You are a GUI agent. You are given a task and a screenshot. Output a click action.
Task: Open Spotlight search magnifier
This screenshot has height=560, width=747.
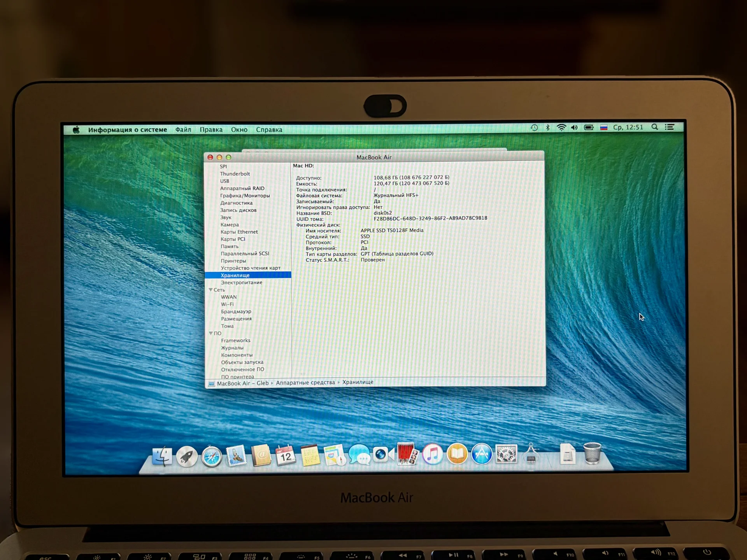655,127
